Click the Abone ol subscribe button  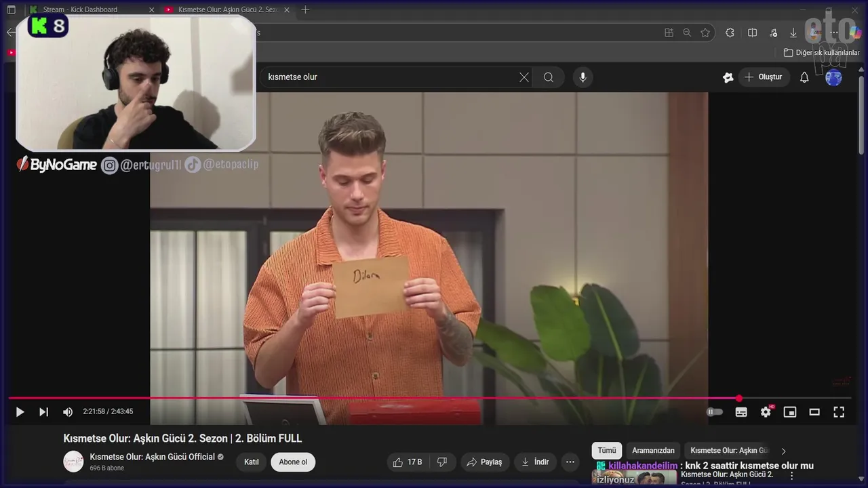tap(293, 462)
